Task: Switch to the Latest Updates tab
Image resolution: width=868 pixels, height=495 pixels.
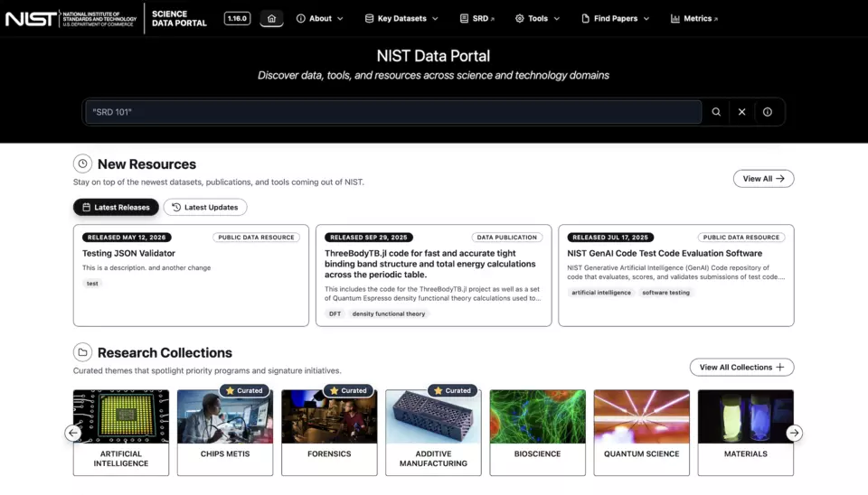Action: coord(205,207)
